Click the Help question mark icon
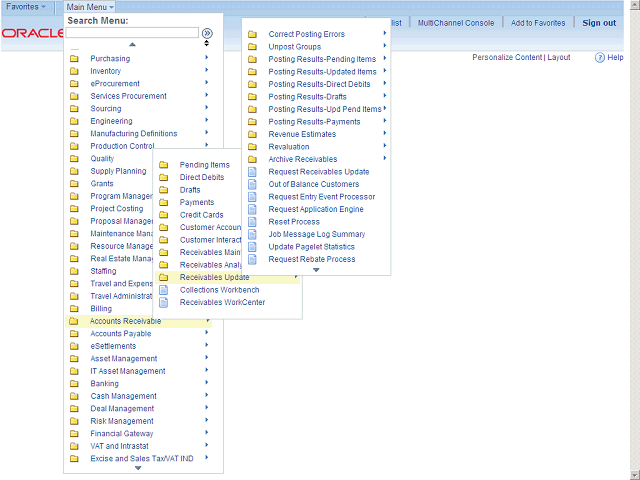640x480 pixels. (x=600, y=58)
